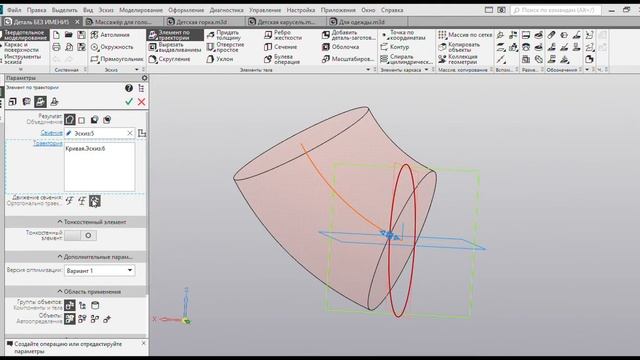Select orthogonal-to-trajectory section movement option

95,201
